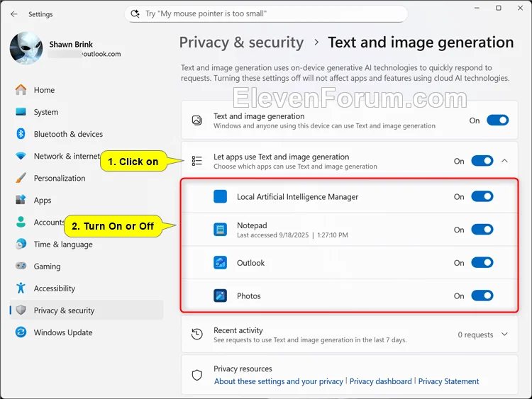532x399 pixels.
Task: Click the Recent activity heading
Action: coord(238,330)
